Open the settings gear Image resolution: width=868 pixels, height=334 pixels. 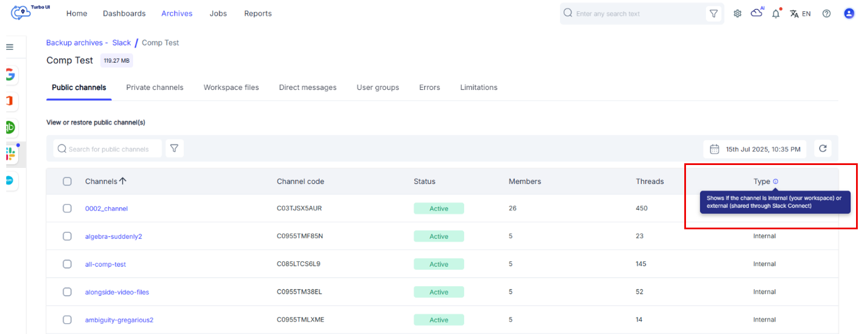pos(737,13)
